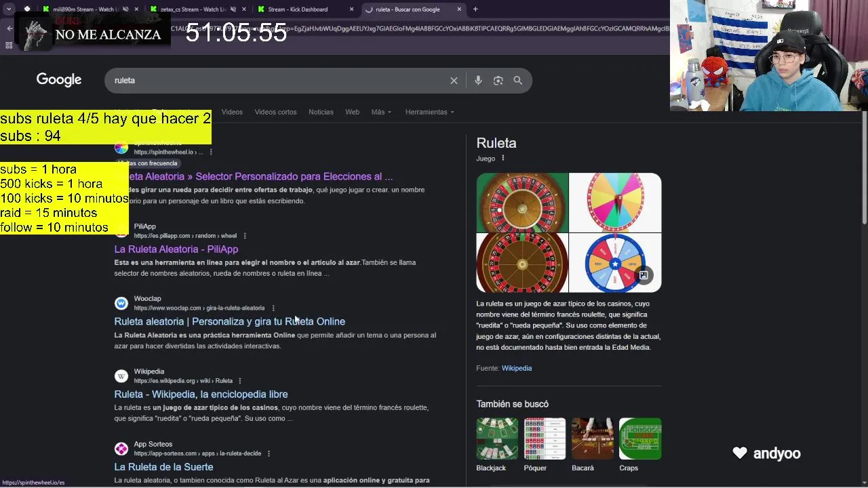Click the App Sorteos favicon
Viewport: 868px width, 488px height.
pyautogui.click(x=121, y=448)
